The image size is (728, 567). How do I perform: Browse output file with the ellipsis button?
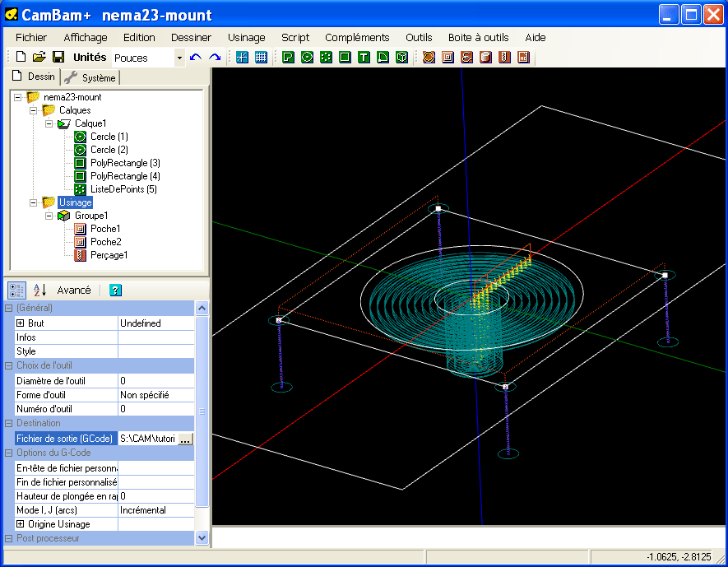(x=185, y=439)
